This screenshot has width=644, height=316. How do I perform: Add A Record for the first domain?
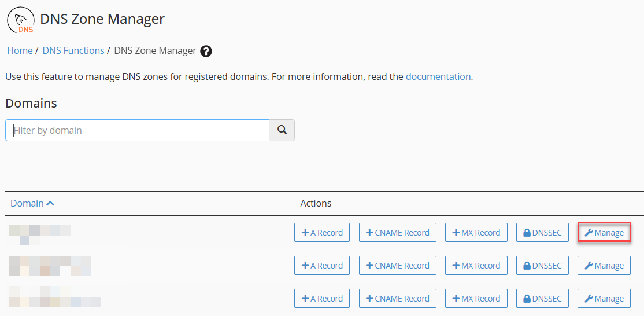tap(322, 233)
